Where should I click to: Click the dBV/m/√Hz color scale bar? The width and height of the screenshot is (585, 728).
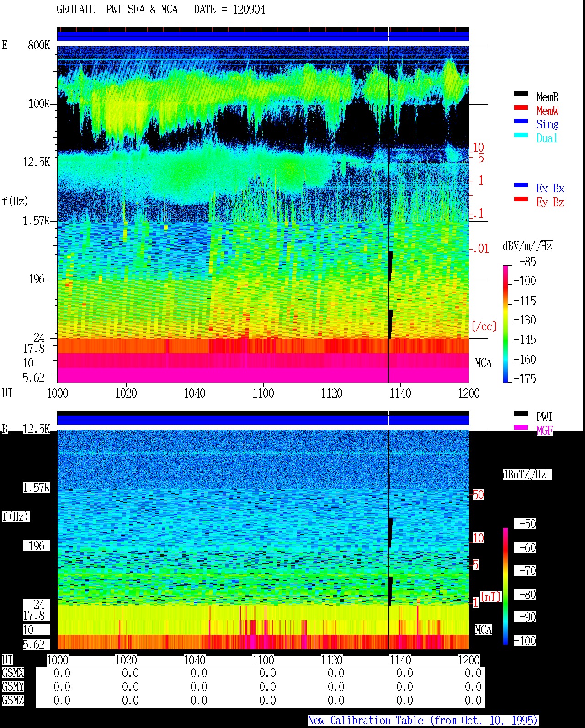(x=505, y=324)
